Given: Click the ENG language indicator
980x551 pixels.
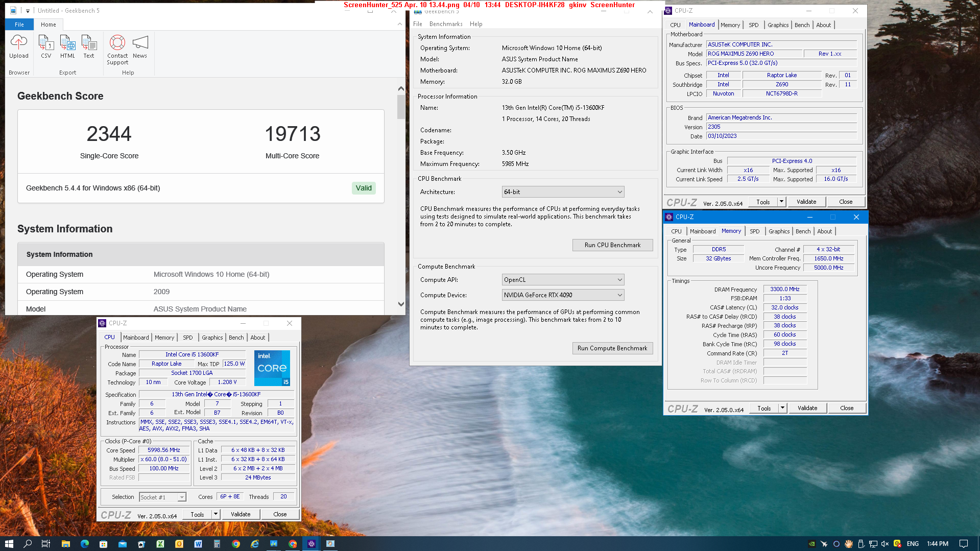Looking at the screenshot, I should coord(913,544).
